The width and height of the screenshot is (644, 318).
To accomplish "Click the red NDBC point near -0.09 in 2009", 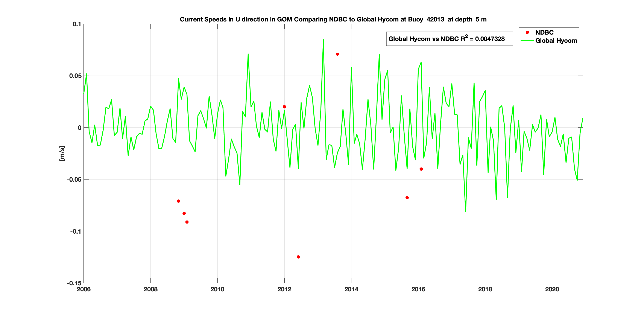I will click(x=187, y=222).
